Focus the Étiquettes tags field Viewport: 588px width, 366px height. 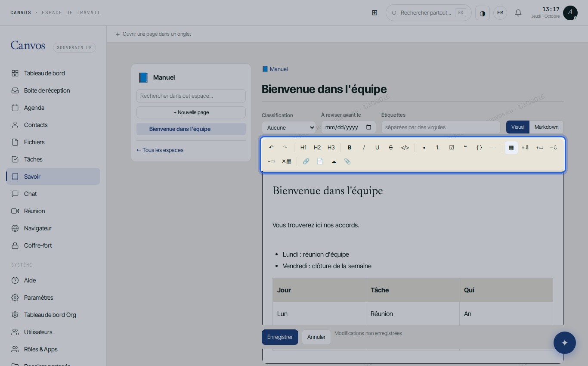(x=441, y=127)
